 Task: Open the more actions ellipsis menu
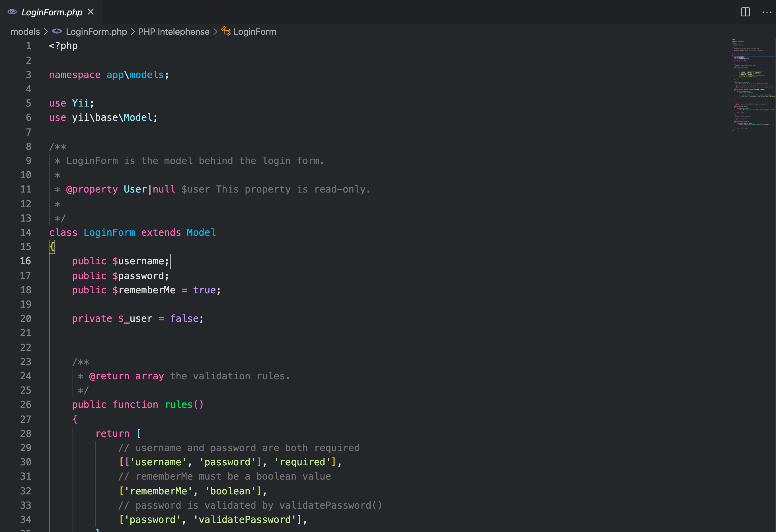click(x=767, y=12)
